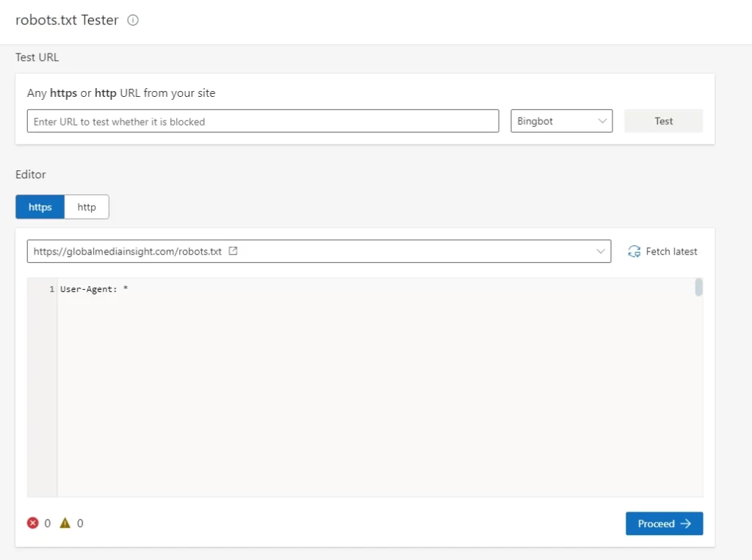Image resolution: width=752 pixels, height=560 pixels.
Task: Click the Proceed button label
Action: tap(656, 523)
